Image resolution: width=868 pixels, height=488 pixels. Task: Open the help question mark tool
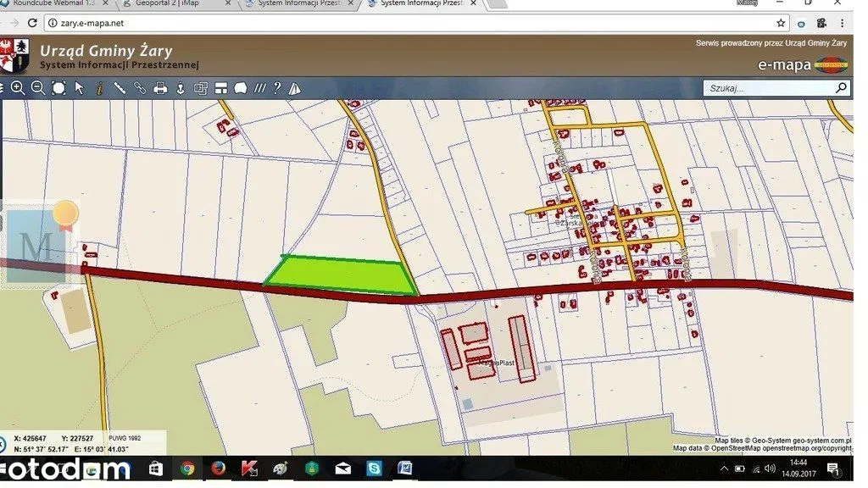276,88
